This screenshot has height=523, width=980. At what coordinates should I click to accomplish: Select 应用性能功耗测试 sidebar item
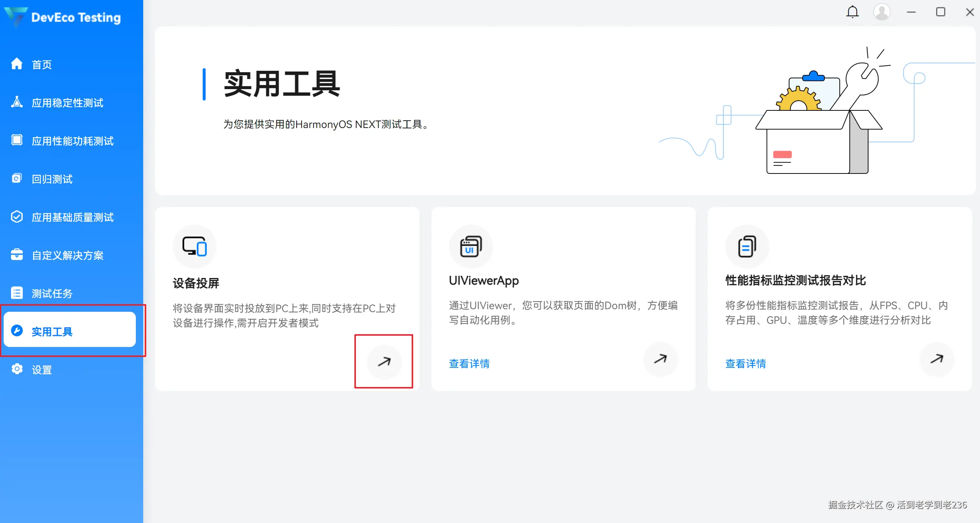coord(72,141)
